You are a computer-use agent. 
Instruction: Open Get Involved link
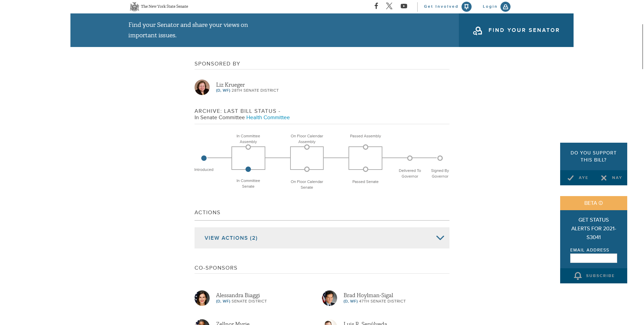pos(441,6)
